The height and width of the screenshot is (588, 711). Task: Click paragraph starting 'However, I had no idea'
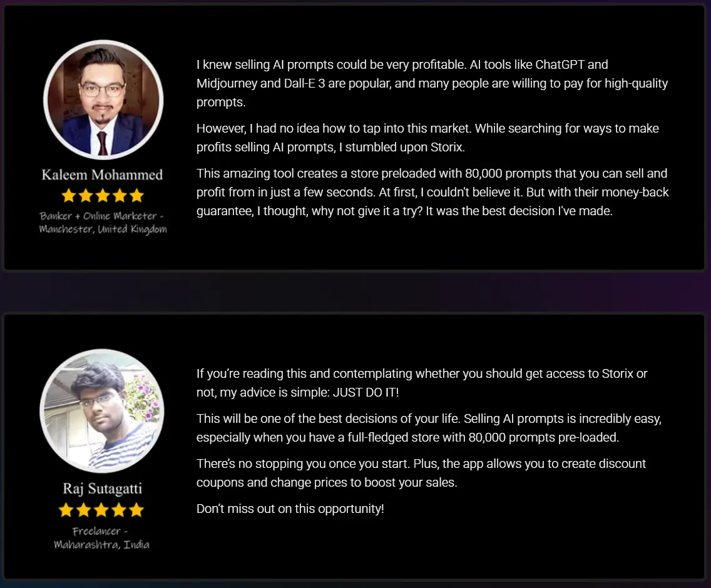tap(427, 138)
